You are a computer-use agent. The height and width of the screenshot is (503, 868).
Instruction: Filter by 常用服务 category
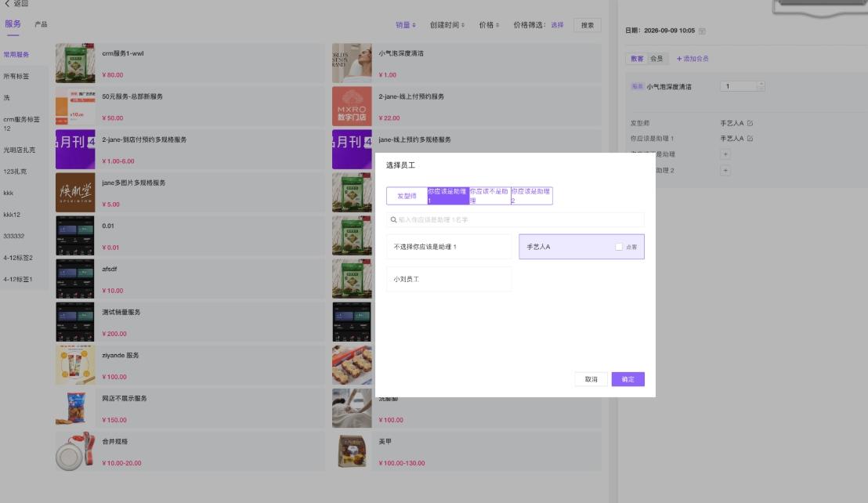click(16, 55)
